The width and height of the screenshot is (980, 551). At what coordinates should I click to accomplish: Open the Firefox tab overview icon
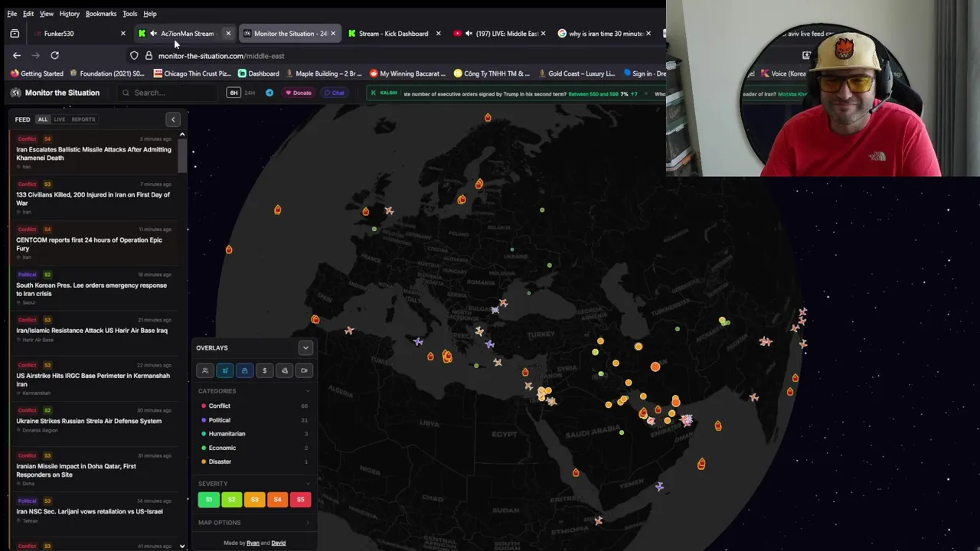pyautogui.click(x=15, y=34)
